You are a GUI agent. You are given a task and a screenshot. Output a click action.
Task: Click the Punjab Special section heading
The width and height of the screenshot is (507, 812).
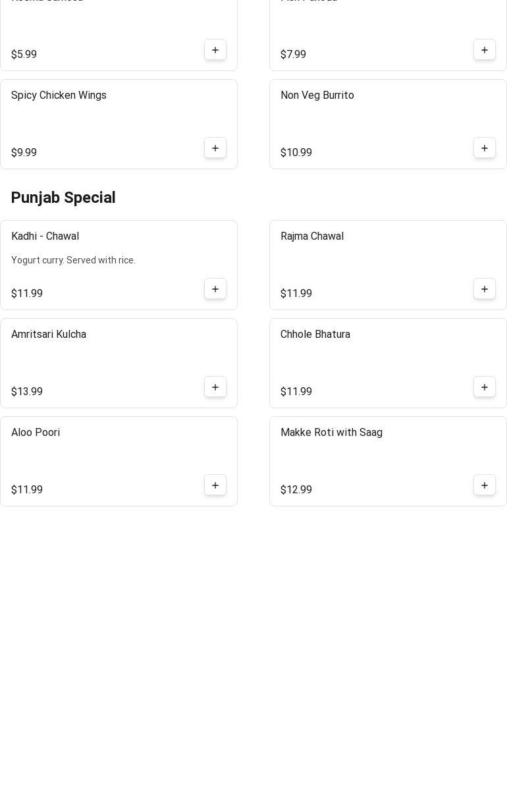63,198
